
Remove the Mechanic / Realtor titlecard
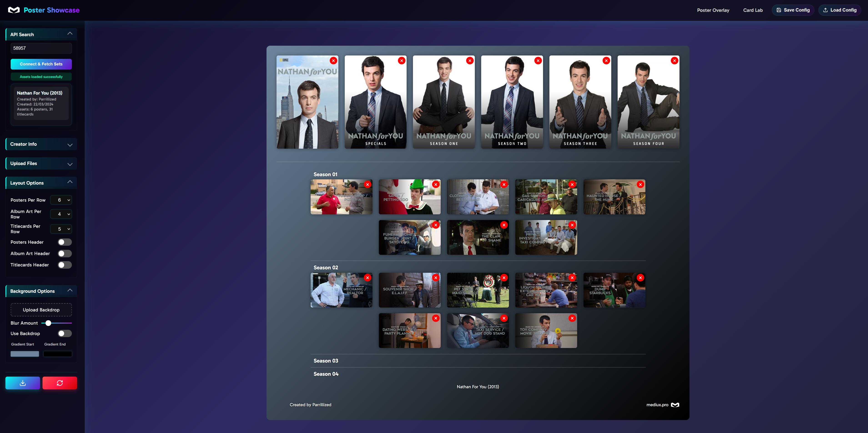coord(368,278)
